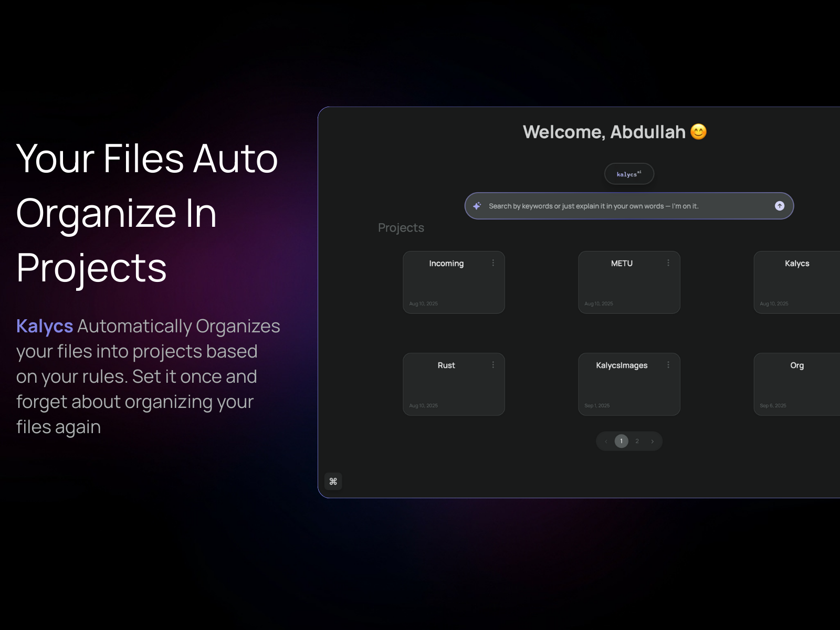Open the Org project card
This screenshot has width=840, height=630.
797,385
